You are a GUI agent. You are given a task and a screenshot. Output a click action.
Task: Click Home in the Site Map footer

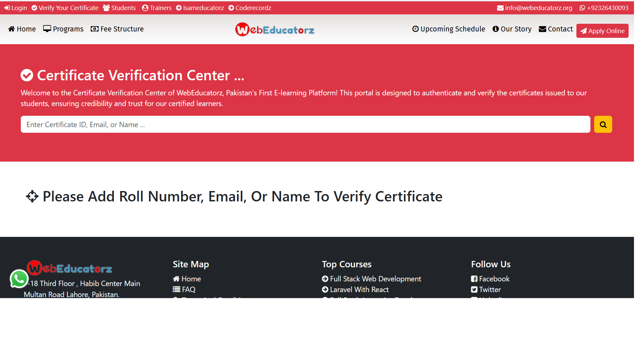(x=187, y=279)
